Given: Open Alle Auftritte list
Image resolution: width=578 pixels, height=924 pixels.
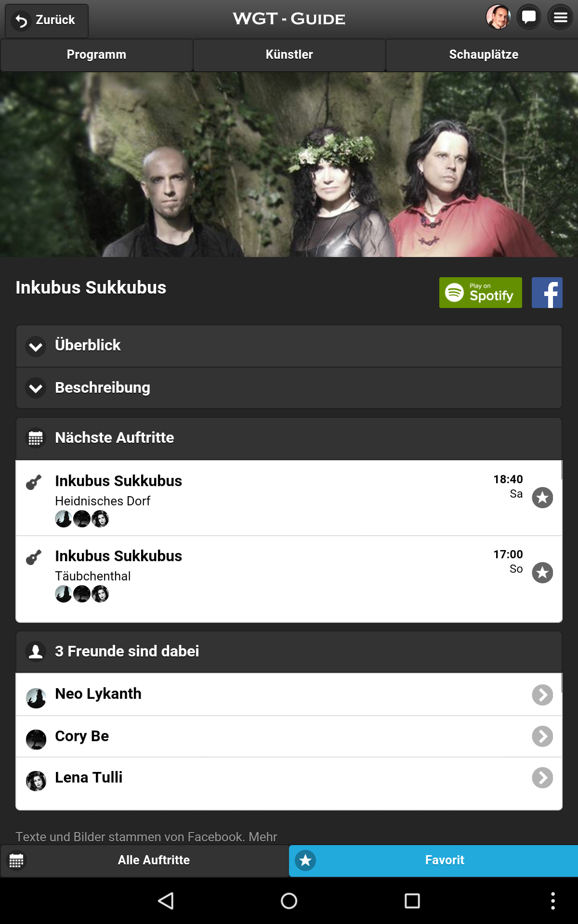Looking at the screenshot, I should click(x=144, y=860).
